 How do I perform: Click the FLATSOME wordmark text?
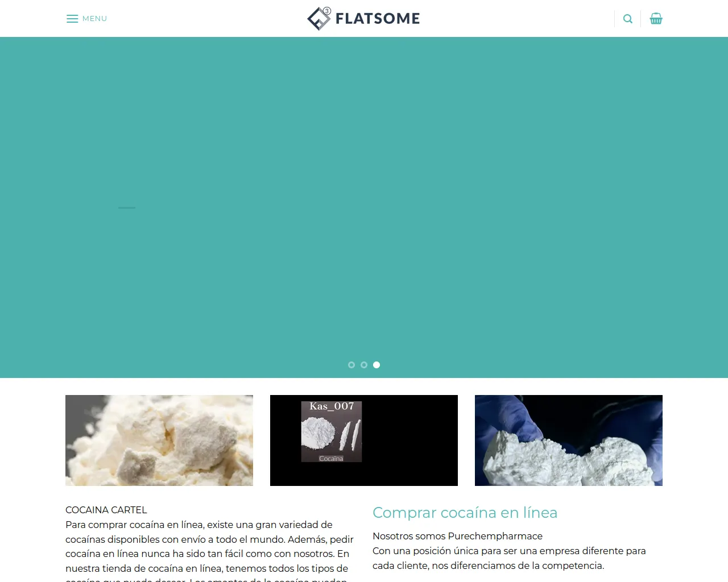pyautogui.click(x=378, y=19)
